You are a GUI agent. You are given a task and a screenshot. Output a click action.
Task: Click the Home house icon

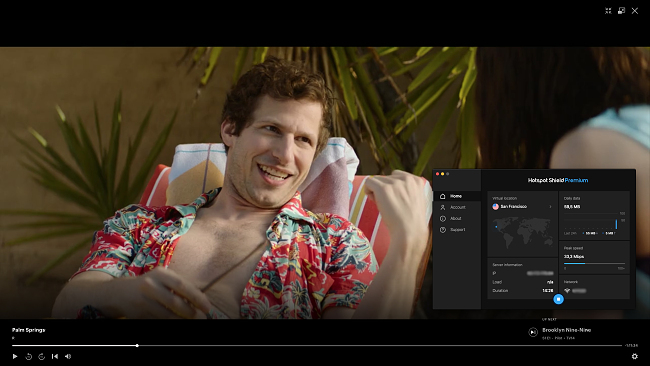tap(443, 196)
